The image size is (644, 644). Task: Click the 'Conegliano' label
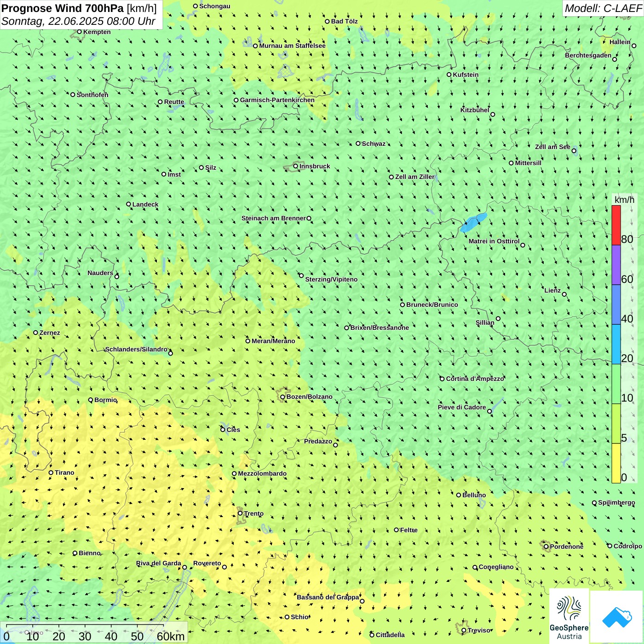496,567
